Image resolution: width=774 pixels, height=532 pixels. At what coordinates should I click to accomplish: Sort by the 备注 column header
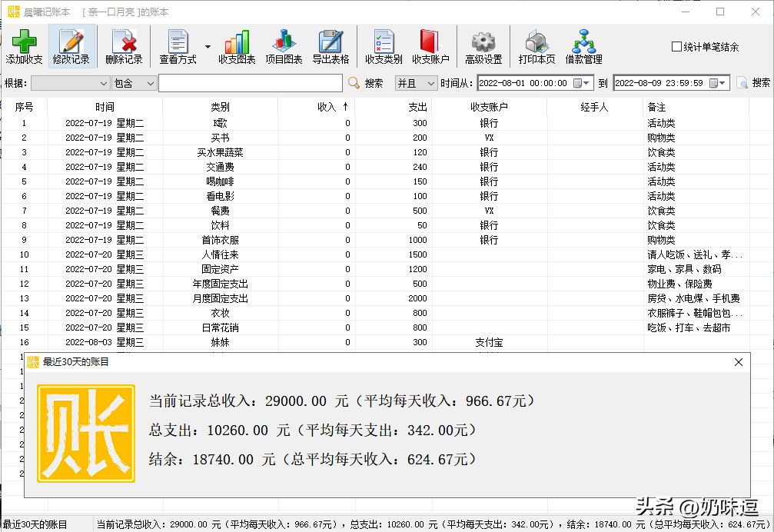coord(696,107)
